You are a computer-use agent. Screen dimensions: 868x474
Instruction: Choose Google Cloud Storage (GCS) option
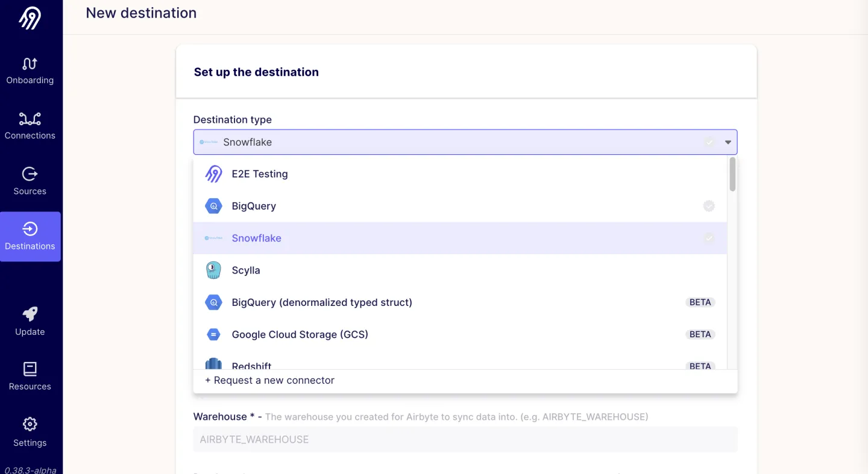pyautogui.click(x=300, y=334)
